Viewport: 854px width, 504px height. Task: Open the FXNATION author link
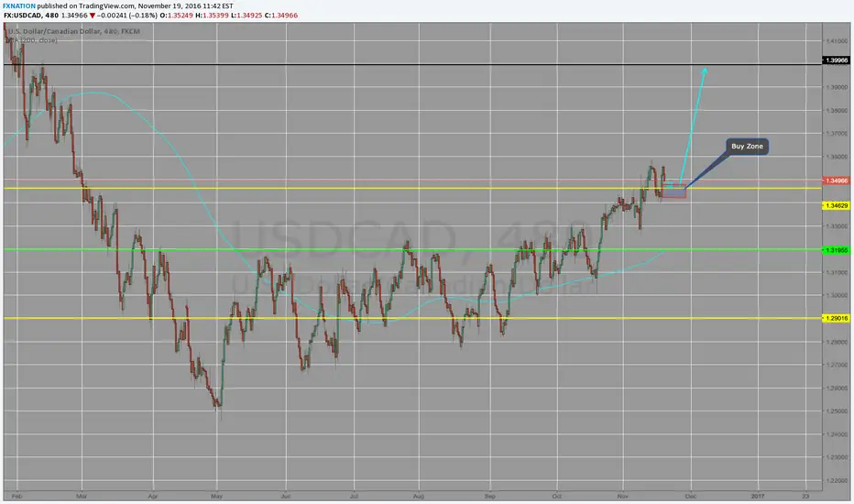pos(19,6)
